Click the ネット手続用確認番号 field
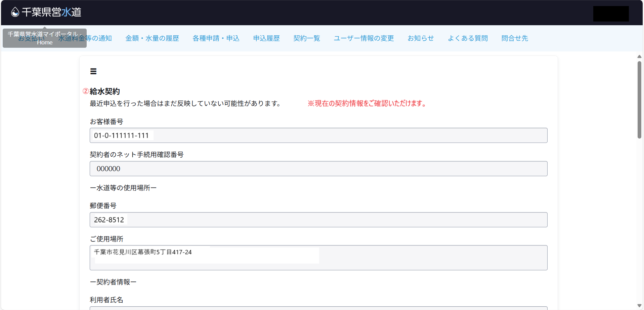This screenshot has width=644, height=310. pos(318,169)
